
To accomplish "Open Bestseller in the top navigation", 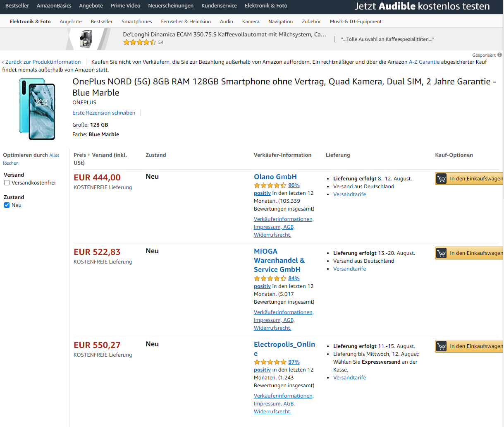I will click(17, 6).
